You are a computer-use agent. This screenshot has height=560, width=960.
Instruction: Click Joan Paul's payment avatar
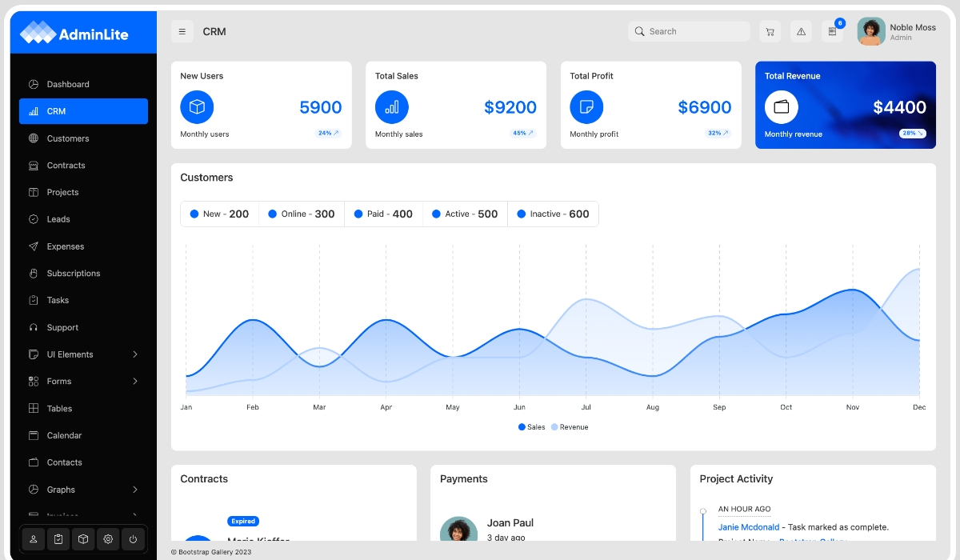(x=458, y=530)
